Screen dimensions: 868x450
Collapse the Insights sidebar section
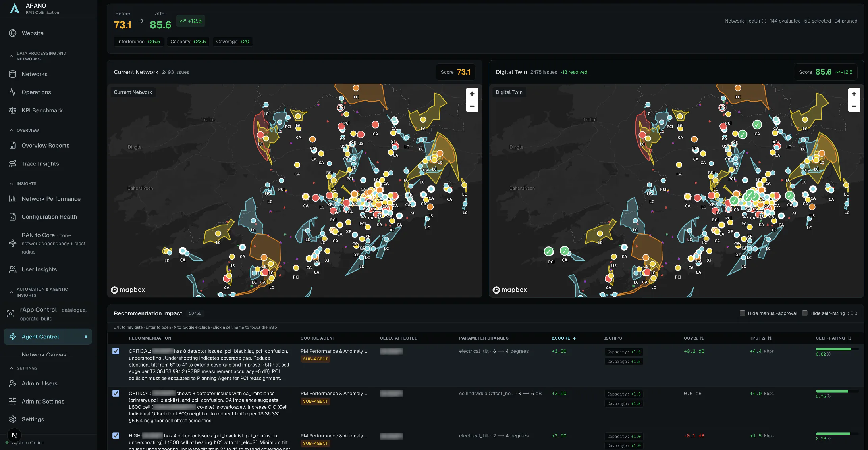(12, 184)
